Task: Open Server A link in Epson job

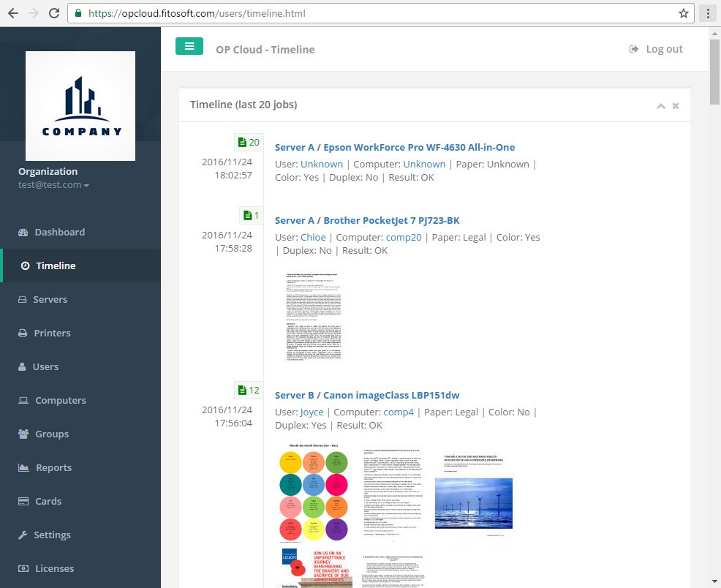Action: [x=294, y=148]
